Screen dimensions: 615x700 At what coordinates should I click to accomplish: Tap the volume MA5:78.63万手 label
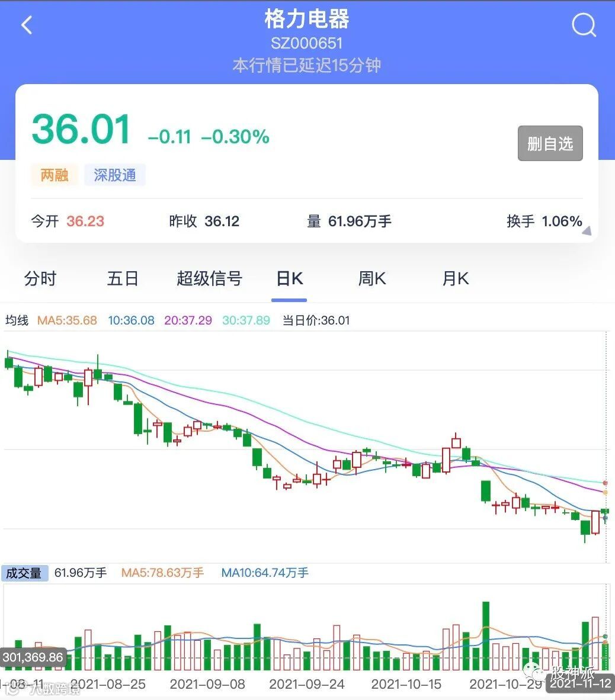click(x=162, y=573)
